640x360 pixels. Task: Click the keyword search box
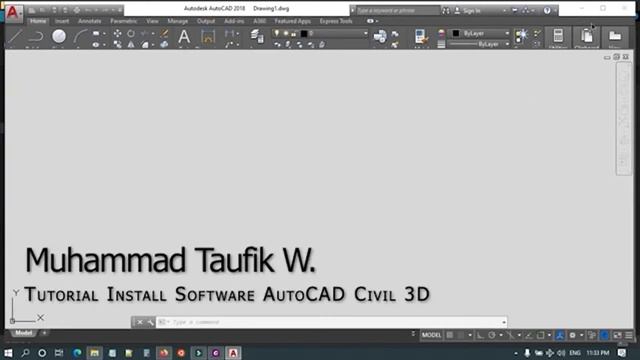click(397, 11)
